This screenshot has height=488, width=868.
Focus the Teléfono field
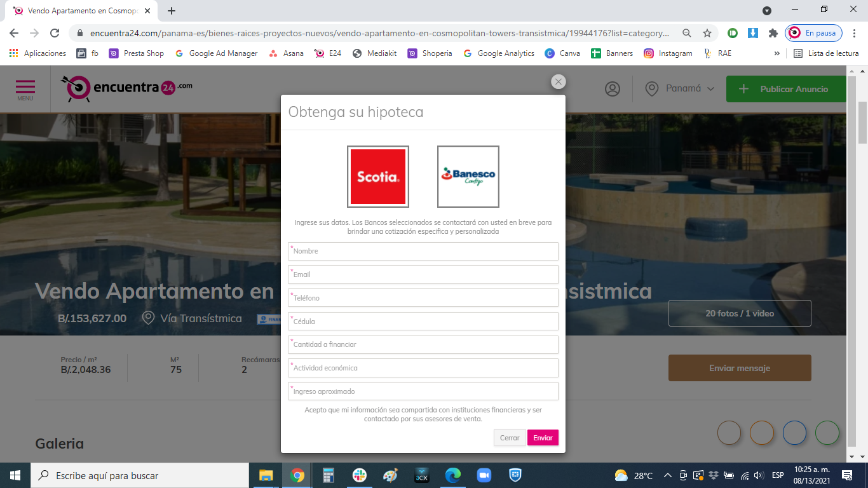423,298
